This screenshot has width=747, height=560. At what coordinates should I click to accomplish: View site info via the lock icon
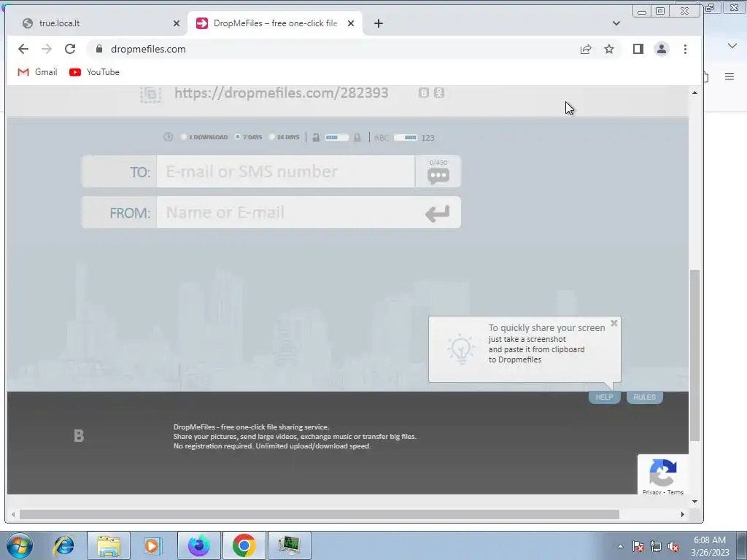point(99,49)
